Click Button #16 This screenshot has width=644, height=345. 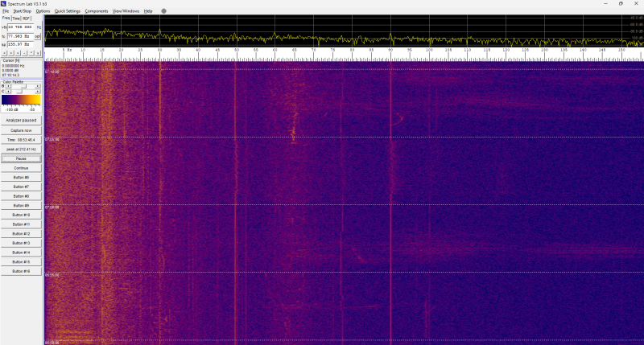point(21,271)
